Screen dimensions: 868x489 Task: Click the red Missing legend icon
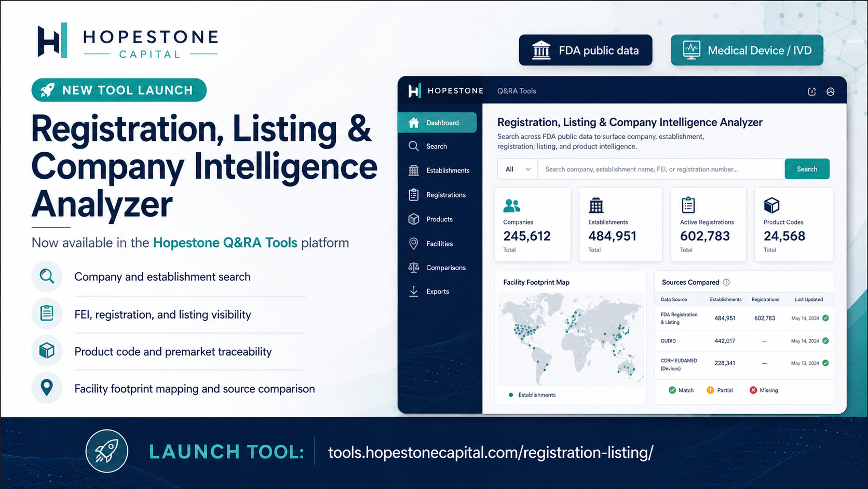pyautogui.click(x=753, y=390)
